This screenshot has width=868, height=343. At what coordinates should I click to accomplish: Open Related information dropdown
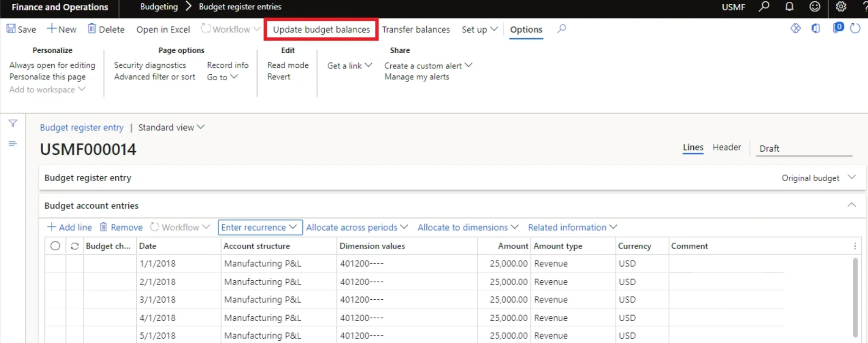click(572, 228)
